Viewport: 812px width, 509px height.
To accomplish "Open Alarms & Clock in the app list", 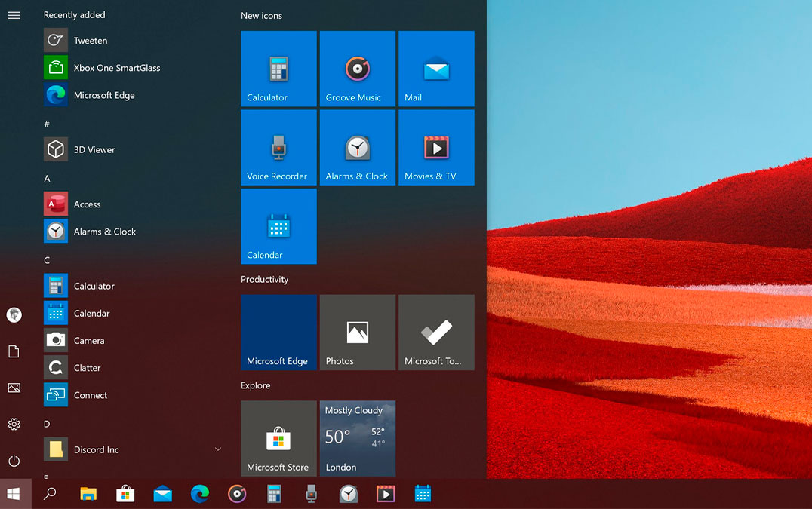I will (134, 232).
